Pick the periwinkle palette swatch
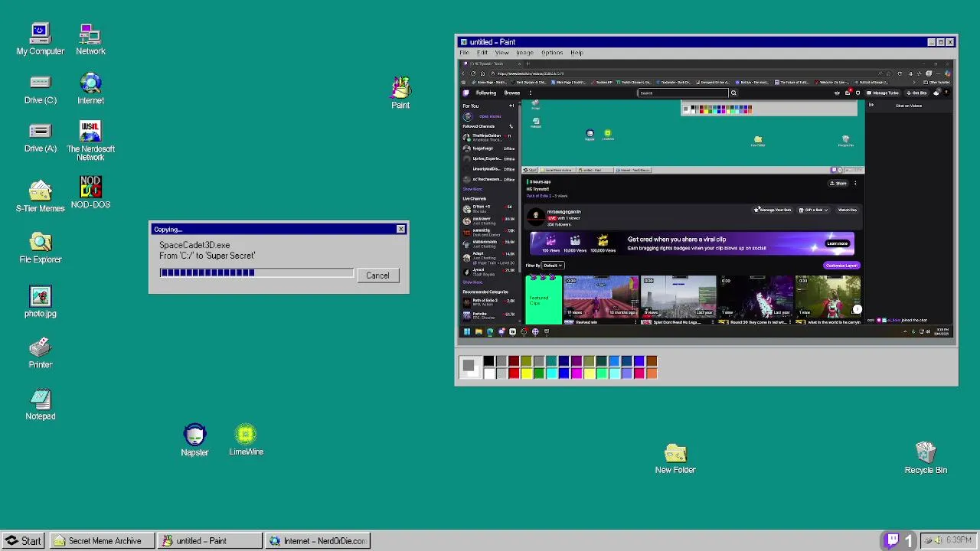980x551 pixels. [x=627, y=373]
